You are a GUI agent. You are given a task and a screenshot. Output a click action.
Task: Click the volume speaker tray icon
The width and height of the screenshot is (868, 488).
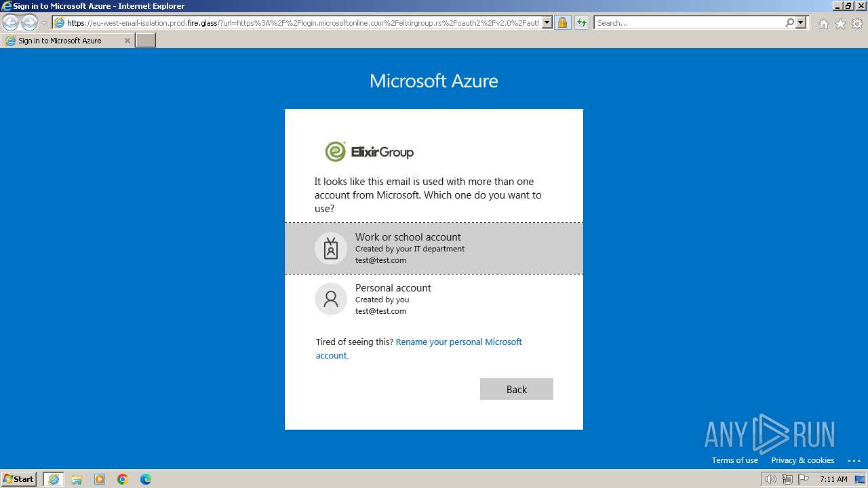(x=770, y=479)
